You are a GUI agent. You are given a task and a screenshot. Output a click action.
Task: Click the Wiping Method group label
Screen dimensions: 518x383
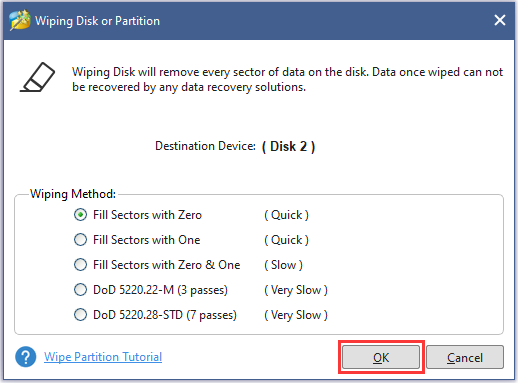[x=73, y=194]
